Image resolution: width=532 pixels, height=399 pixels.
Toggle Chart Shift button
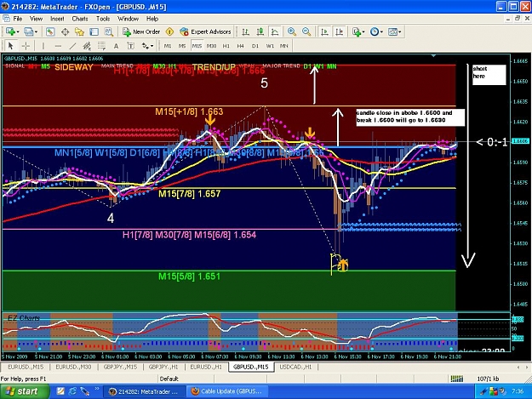pyautogui.click(x=340, y=31)
